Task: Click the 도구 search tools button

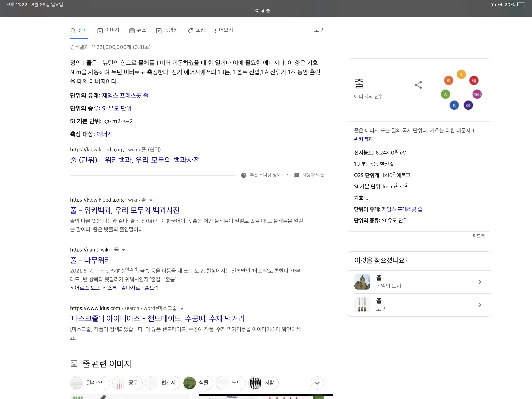Action: click(319, 30)
